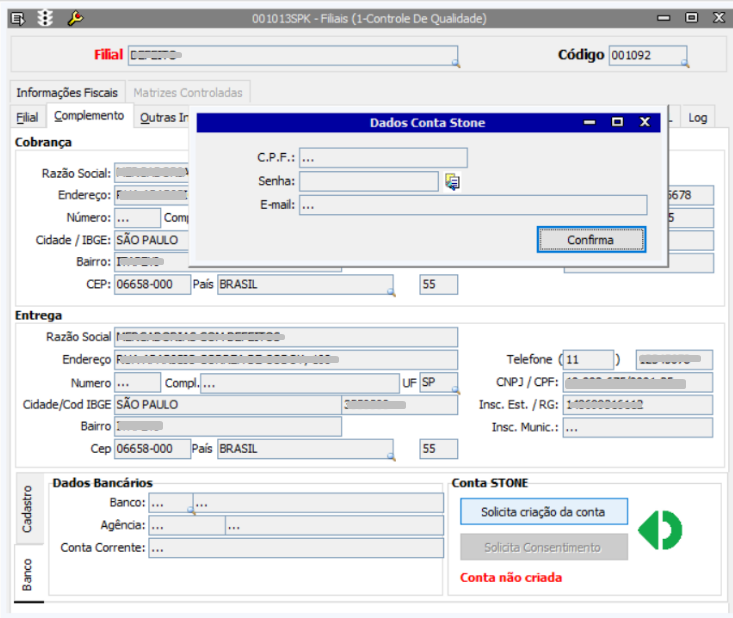This screenshot has width=733, height=618.
Task: Click Entrega country code field 55
Action: [x=438, y=449]
